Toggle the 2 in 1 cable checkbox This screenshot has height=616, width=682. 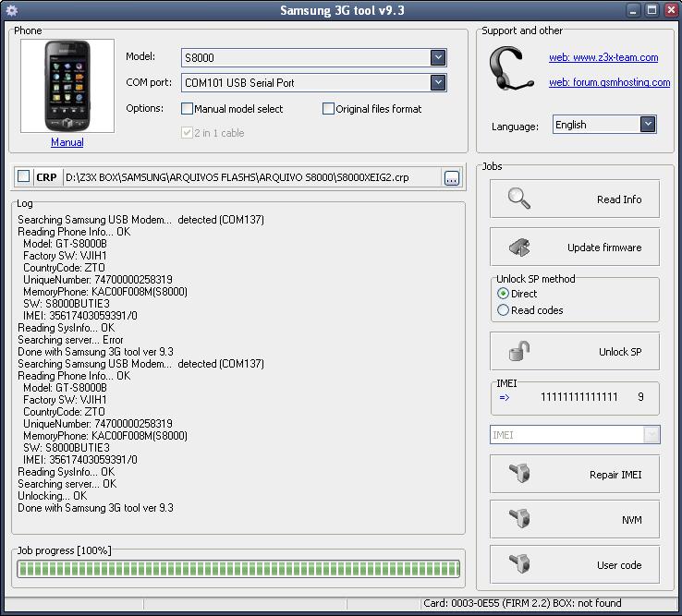point(187,133)
